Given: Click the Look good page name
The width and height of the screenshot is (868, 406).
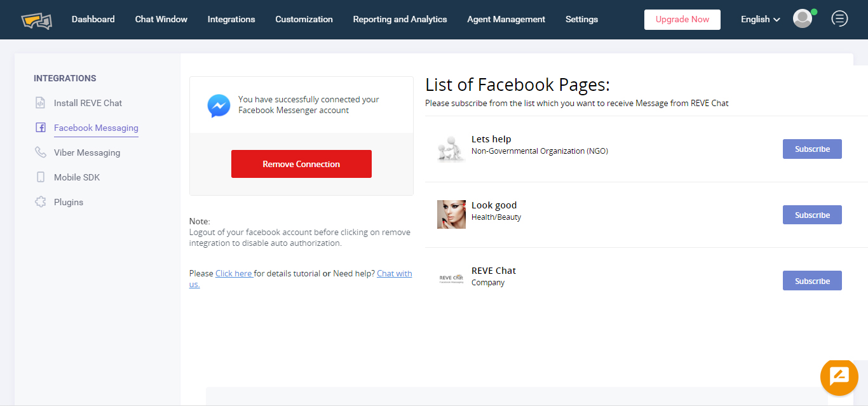Looking at the screenshot, I should coord(494,205).
